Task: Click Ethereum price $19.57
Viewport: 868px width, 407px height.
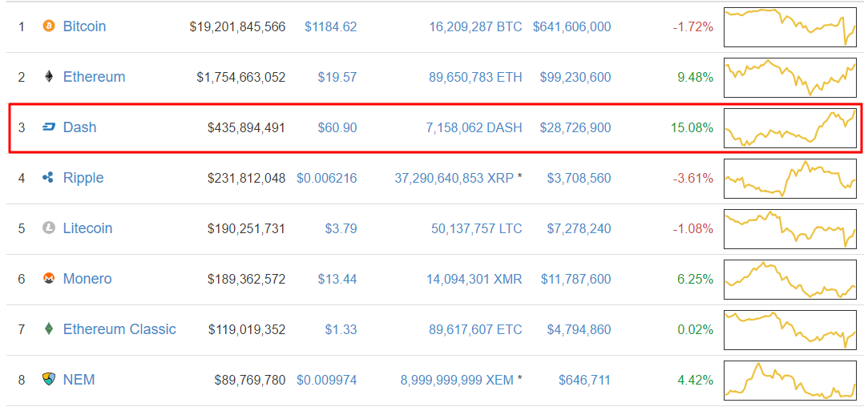Action: click(x=337, y=77)
